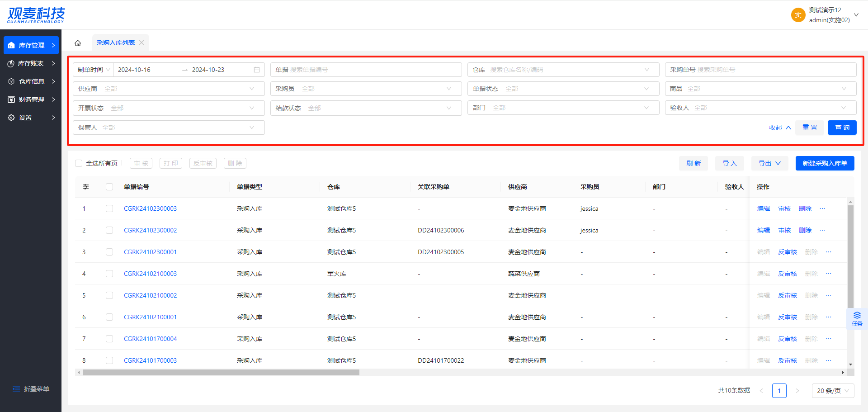Click the 观麦科技 logo

click(x=36, y=15)
